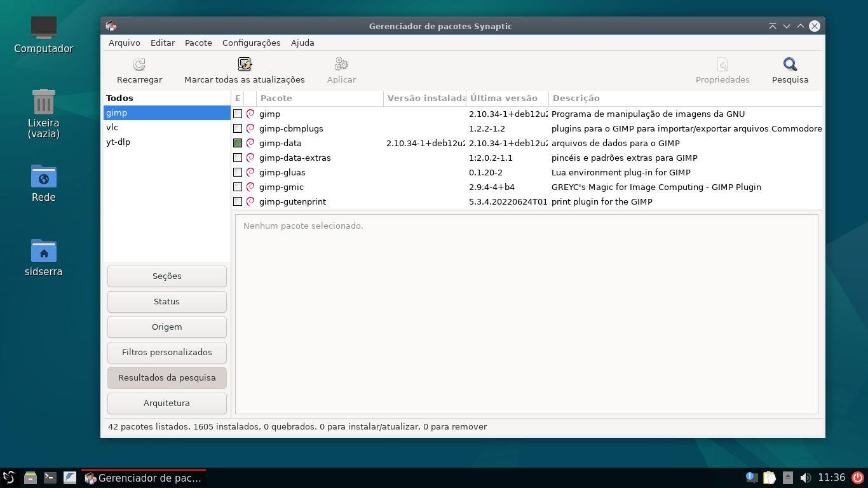Toggle the gimp-data installed checkbox
The image size is (868, 488).
click(238, 143)
